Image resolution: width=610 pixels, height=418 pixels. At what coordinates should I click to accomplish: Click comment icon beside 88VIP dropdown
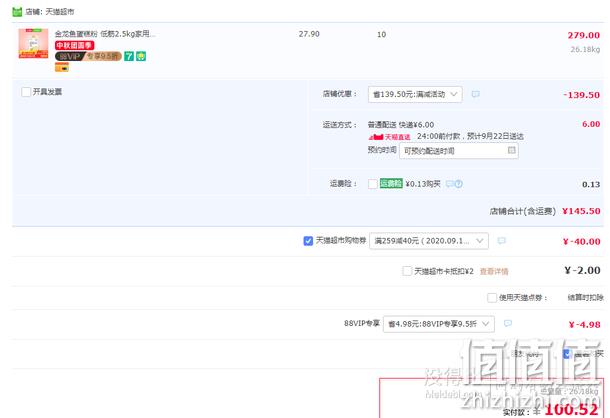508,323
